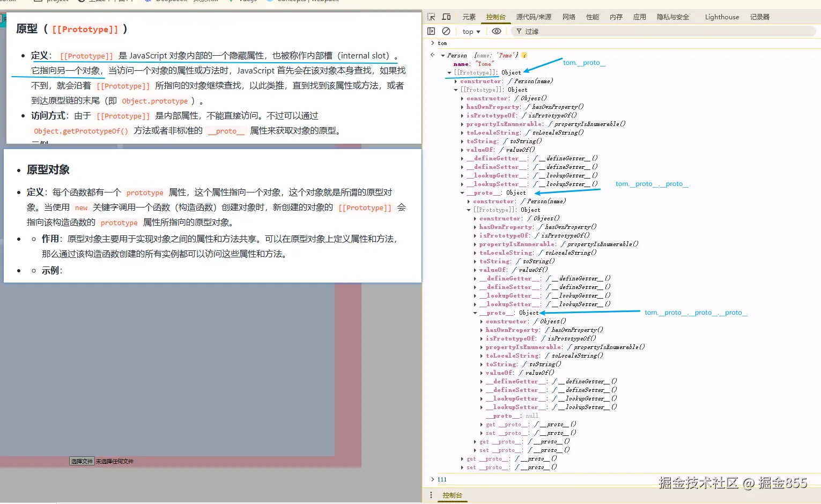The height and width of the screenshot is (504, 821).
Task: Switch to the 隐私与安全 tab
Action: [x=673, y=17]
